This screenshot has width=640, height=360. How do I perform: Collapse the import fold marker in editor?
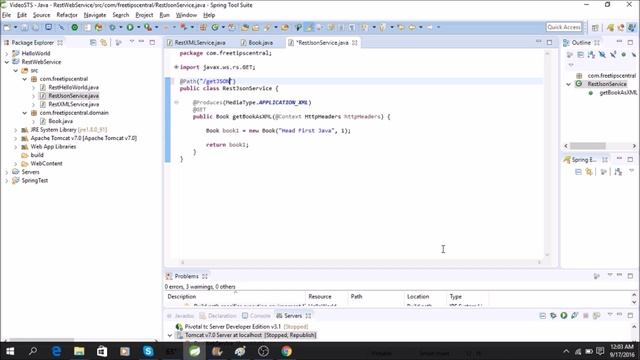pyautogui.click(x=176, y=67)
